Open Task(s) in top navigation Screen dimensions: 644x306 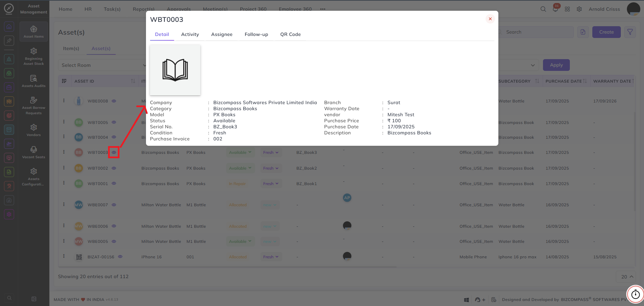coord(112,9)
